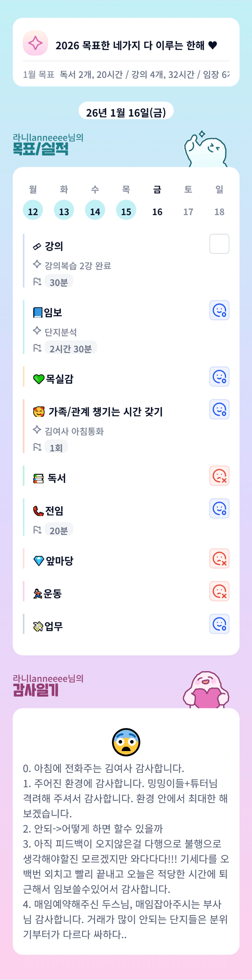
Task: Click the red sad face icon for 앞마당
Action: pyautogui.click(x=219, y=558)
